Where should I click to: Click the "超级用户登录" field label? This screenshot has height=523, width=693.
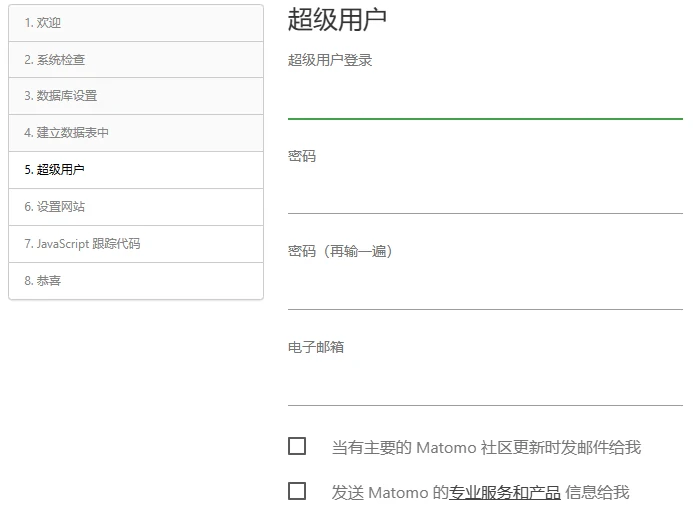pyautogui.click(x=330, y=60)
